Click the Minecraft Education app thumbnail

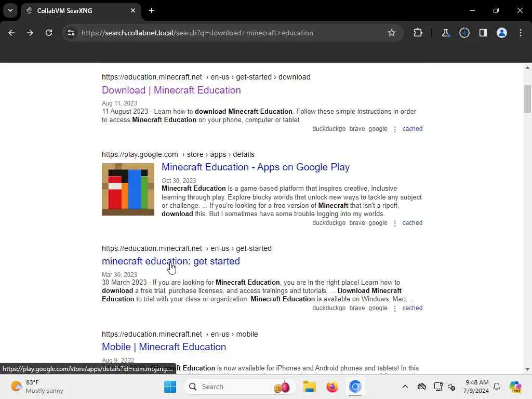128,189
